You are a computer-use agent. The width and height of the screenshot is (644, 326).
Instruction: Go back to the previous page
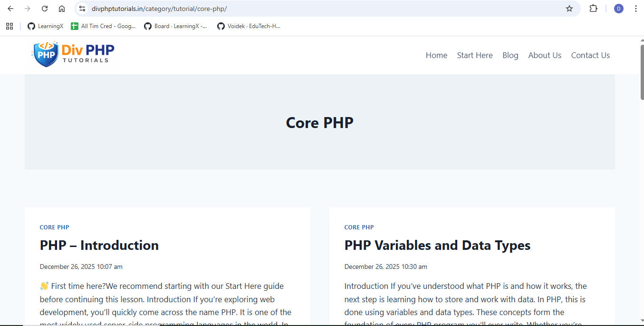coord(10,8)
